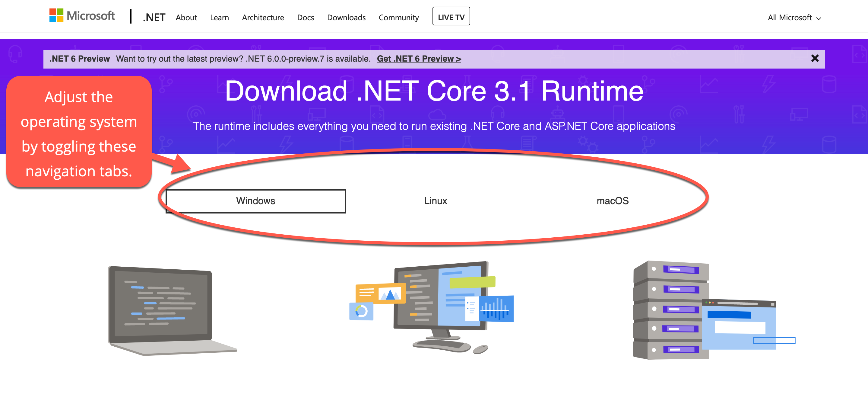Open the Community navigation link
Image resolution: width=868 pixels, height=398 pixels.
(399, 18)
